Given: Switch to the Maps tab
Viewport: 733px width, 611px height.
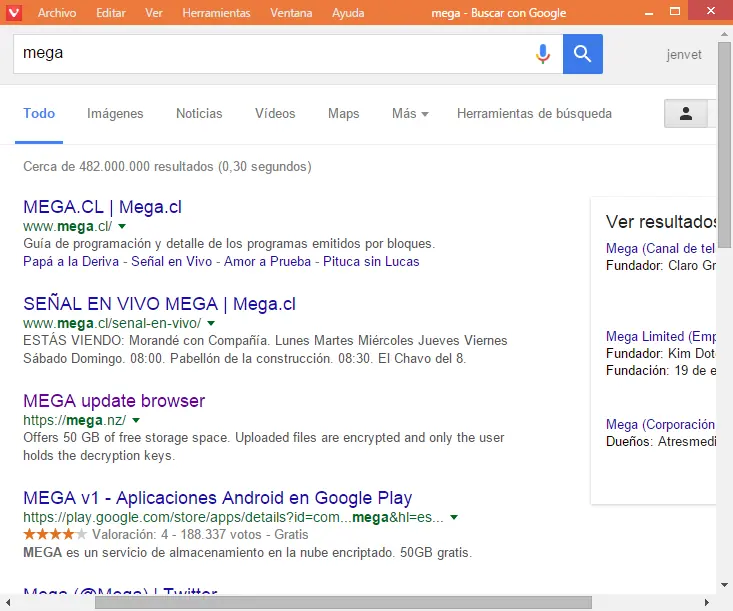Looking at the screenshot, I should pyautogui.click(x=344, y=114).
